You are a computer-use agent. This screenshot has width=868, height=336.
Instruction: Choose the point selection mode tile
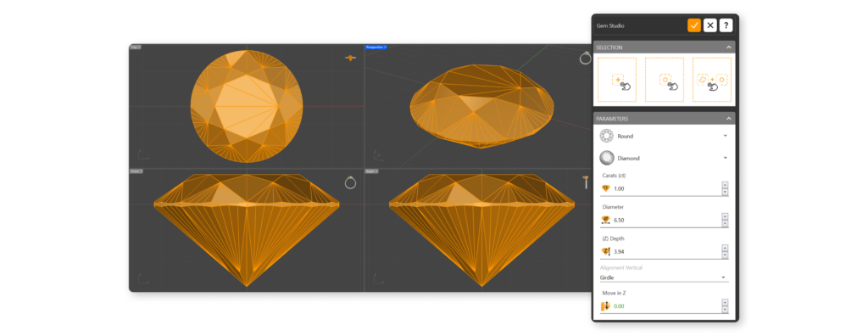point(617,80)
